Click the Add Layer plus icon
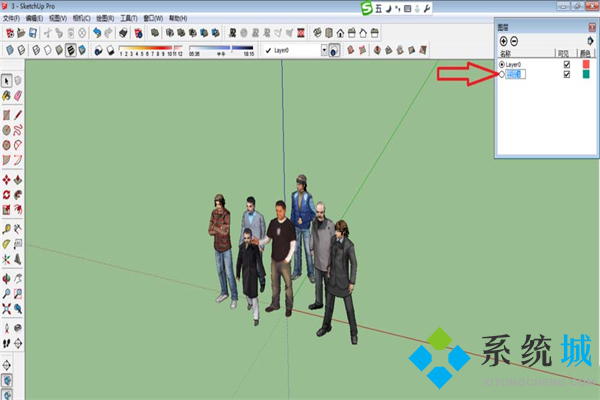The image size is (600, 400). tap(504, 41)
